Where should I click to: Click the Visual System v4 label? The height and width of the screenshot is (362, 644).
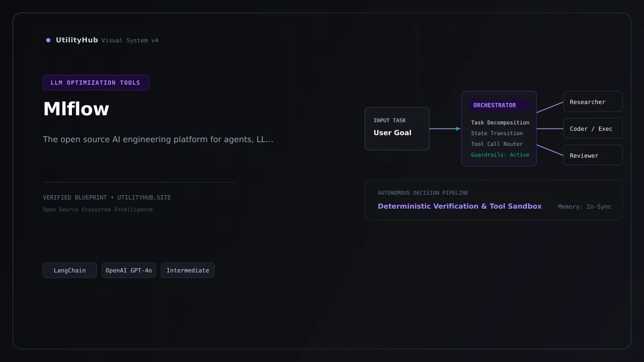click(x=130, y=40)
